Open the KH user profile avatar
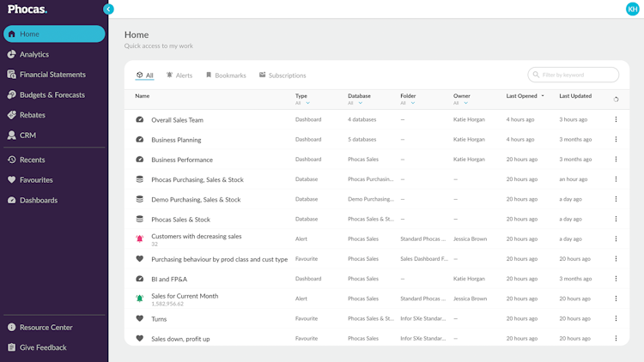 tap(633, 9)
